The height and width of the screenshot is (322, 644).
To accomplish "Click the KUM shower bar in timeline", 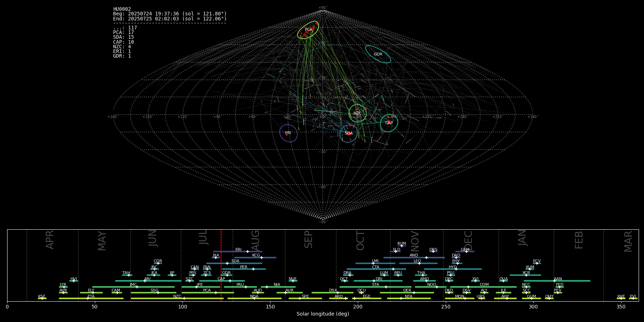I will (402, 246).
